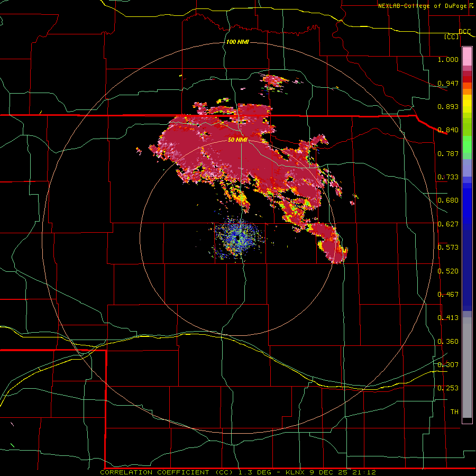Pick the light pink top color bar segment
476x476 pixels.
467,56
